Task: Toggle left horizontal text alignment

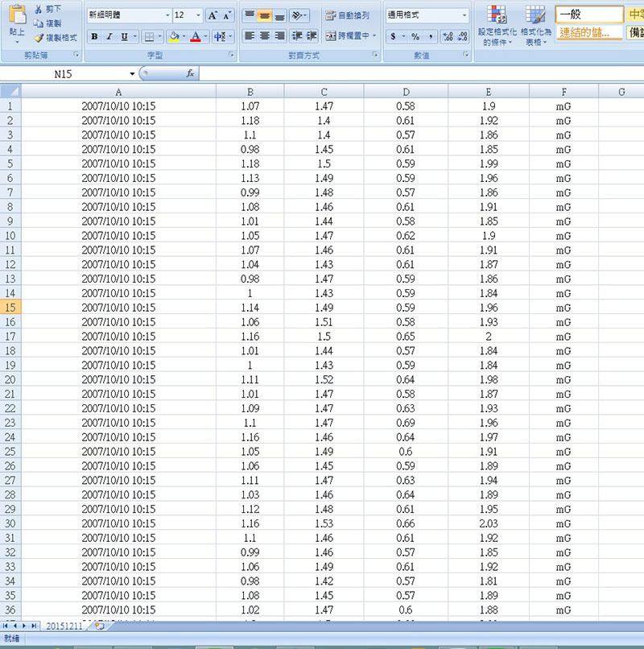Action: click(250, 36)
